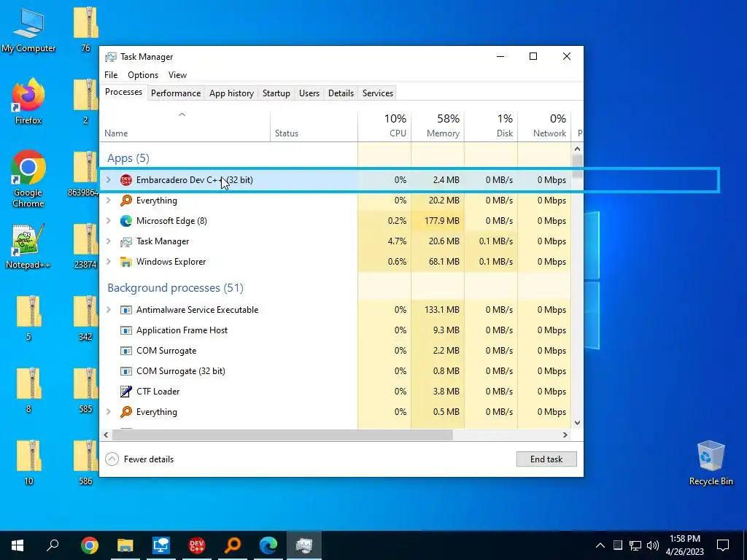Switch to the Startup tab

tap(276, 93)
